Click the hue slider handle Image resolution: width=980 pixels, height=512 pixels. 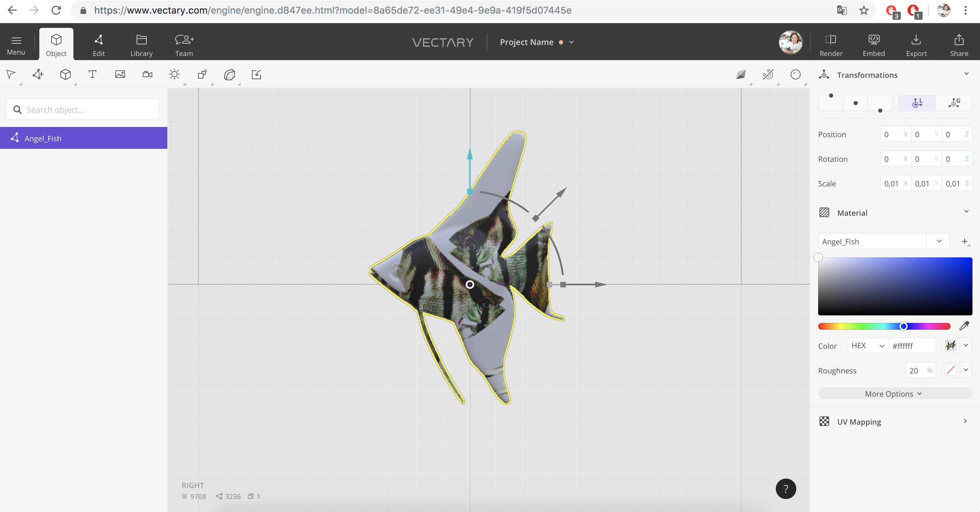pyautogui.click(x=904, y=326)
